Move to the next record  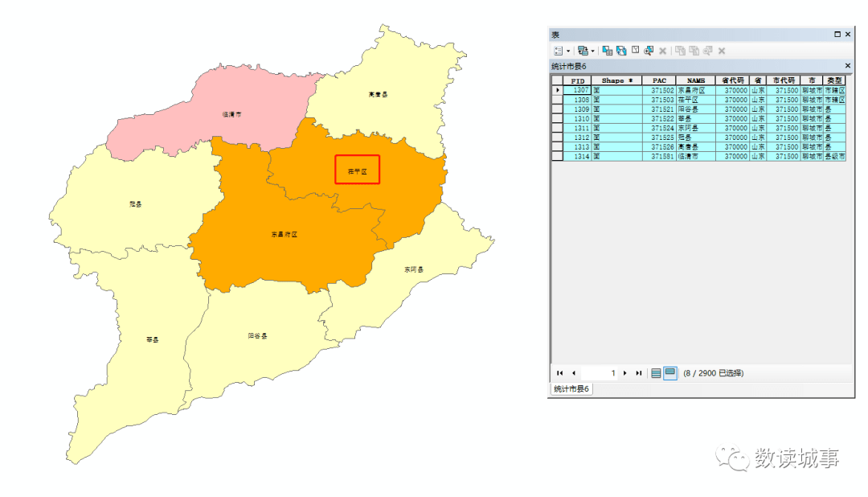coord(625,373)
